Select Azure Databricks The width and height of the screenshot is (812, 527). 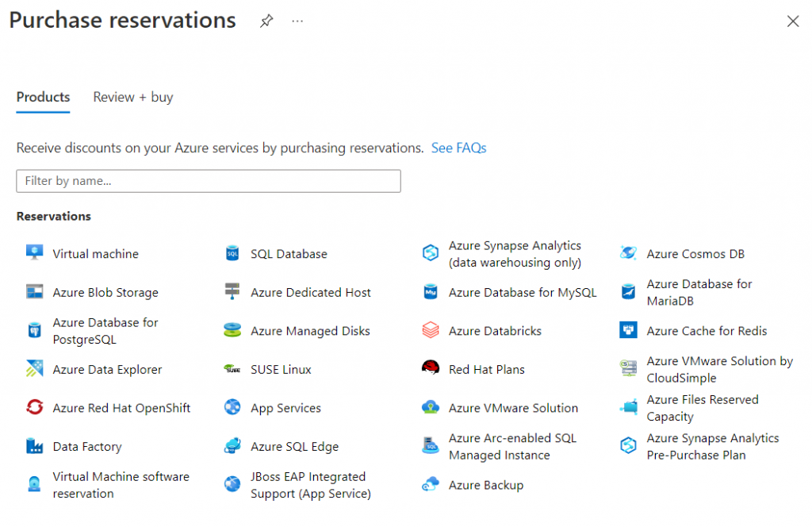point(496,330)
